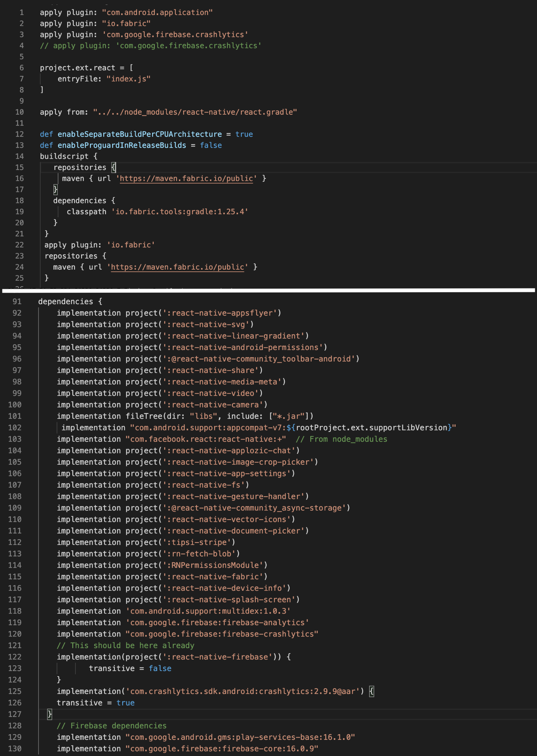The image size is (537, 756).
Task: Open the maven.fabric.io link on line 24
Action: tap(177, 267)
